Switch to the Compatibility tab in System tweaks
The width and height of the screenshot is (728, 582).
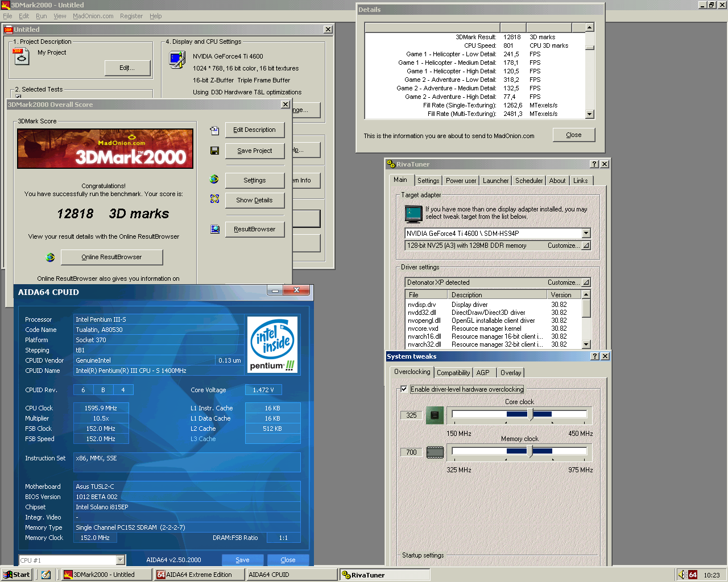click(x=453, y=373)
